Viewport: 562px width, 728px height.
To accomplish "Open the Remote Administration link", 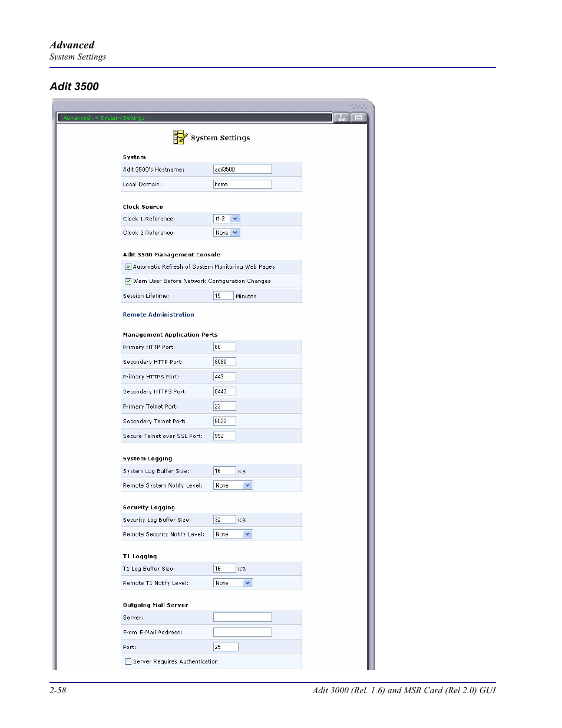I will [x=158, y=315].
